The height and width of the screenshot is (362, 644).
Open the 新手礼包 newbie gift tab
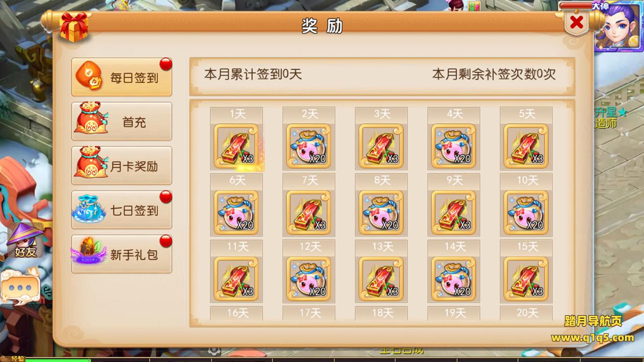click(x=122, y=254)
